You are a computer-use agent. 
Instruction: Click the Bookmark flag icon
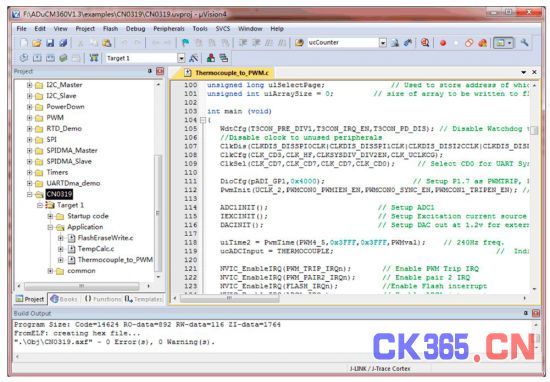185,43
